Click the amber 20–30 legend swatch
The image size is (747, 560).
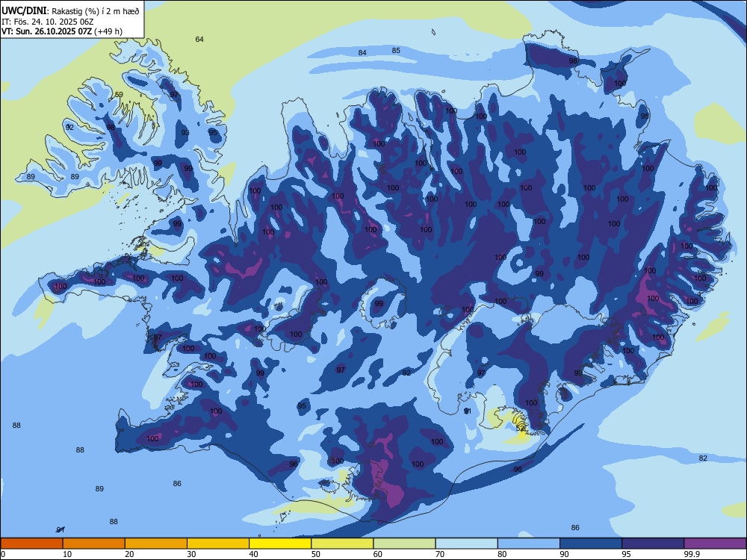(x=156, y=544)
